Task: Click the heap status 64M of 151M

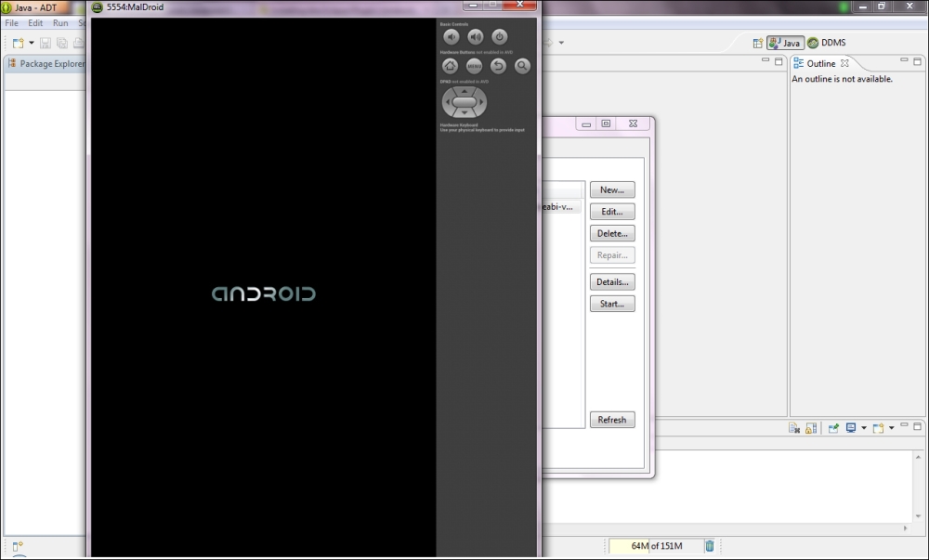Action: 656,546
